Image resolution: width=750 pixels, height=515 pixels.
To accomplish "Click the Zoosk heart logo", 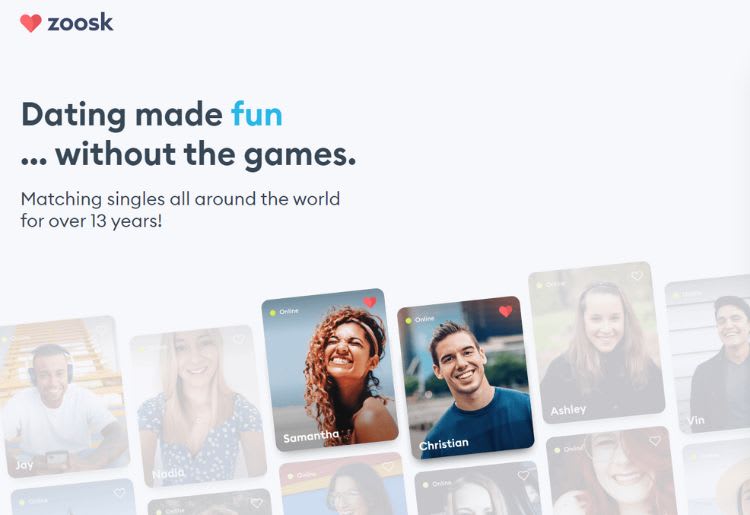I will tap(31, 23).
